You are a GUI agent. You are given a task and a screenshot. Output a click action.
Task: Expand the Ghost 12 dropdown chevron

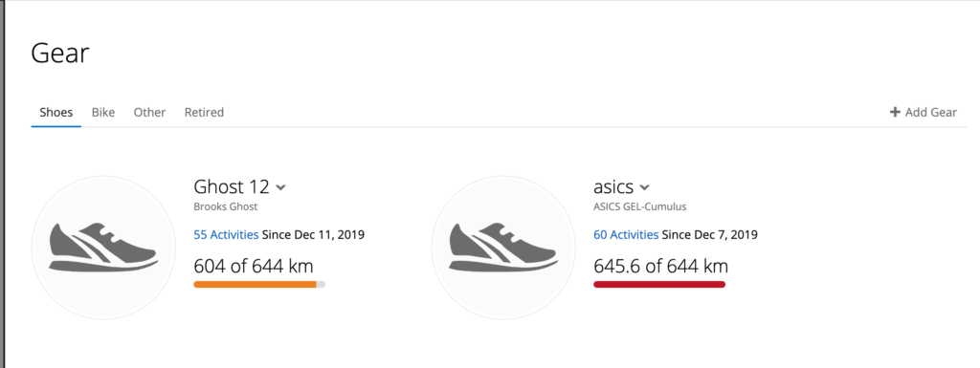click(x=280, y=187)
